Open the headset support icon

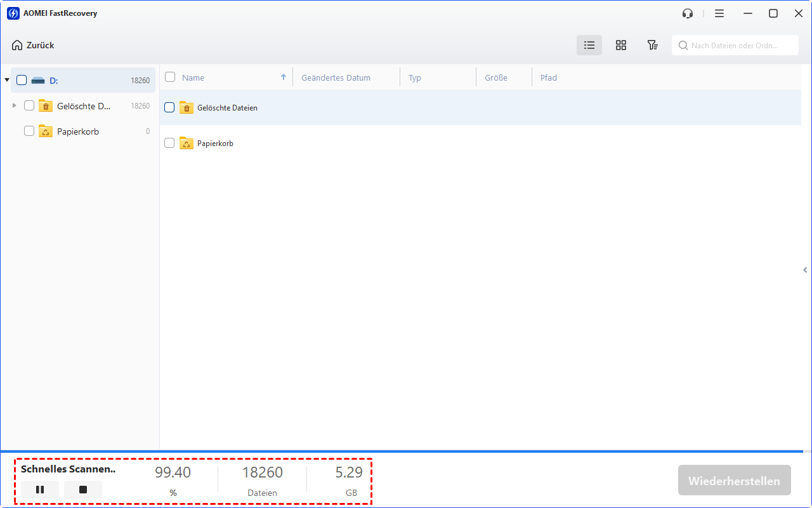click(x=688, y=13)
